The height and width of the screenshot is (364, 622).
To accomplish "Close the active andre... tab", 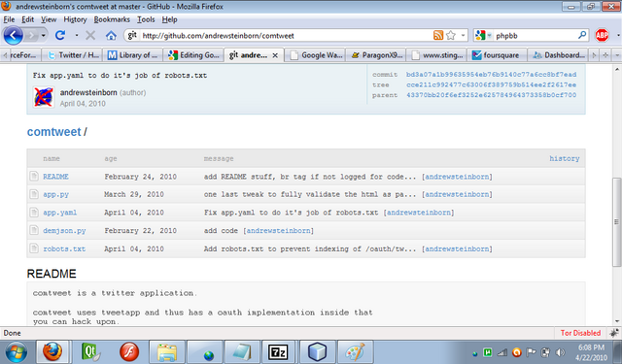I will click(x=275, y=55).
